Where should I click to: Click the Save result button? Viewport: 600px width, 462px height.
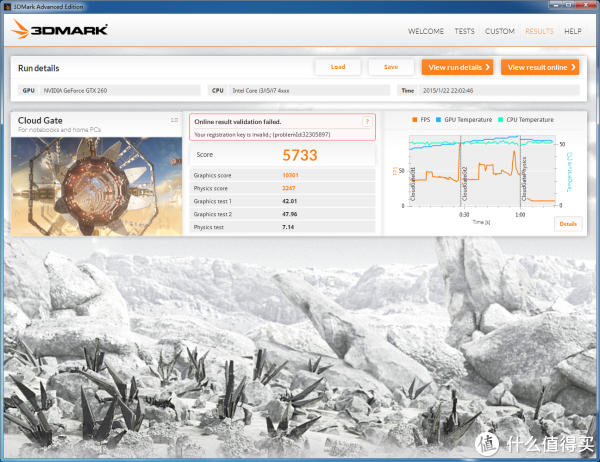coord(391,67)
